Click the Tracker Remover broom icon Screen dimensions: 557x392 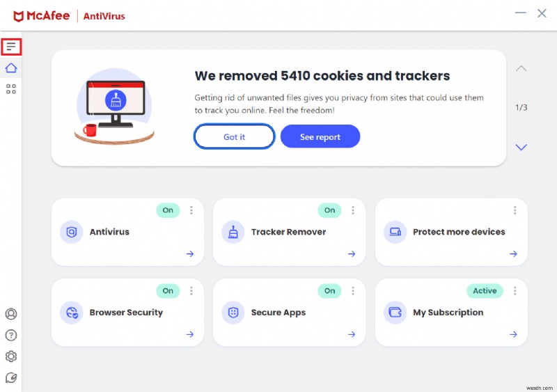(233, 232)
